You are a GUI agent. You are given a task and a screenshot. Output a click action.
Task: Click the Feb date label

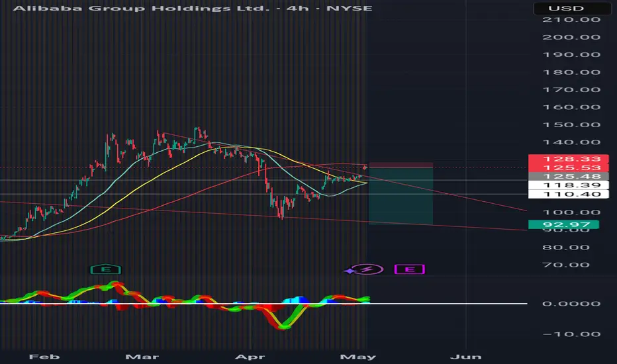coord(44,357)
